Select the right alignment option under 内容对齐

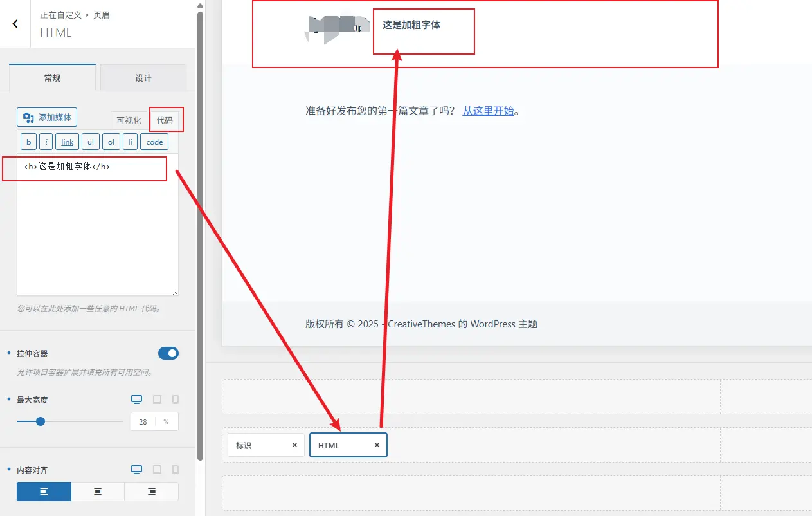(151, 491)
